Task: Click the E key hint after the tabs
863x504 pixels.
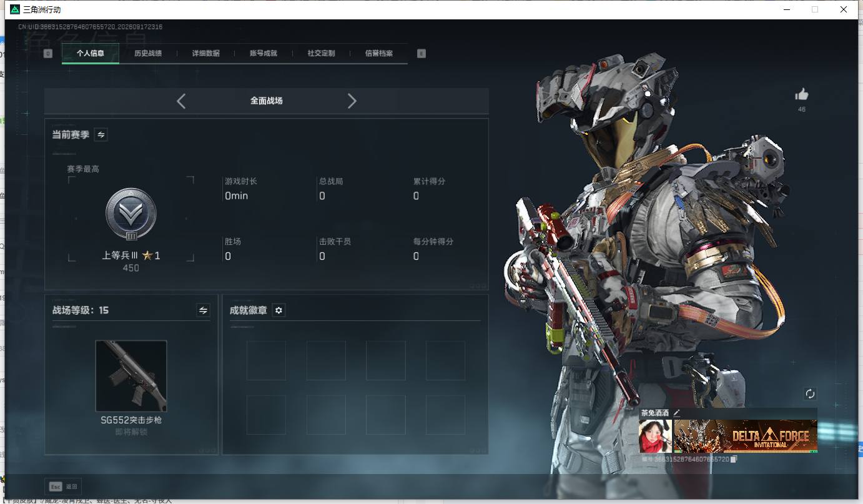Action: 422,54
